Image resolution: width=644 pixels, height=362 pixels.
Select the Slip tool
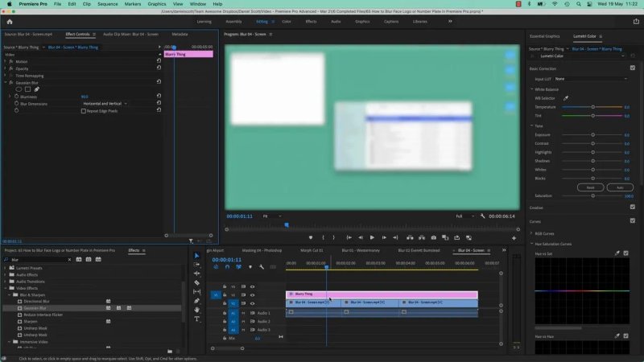point(196,291)
